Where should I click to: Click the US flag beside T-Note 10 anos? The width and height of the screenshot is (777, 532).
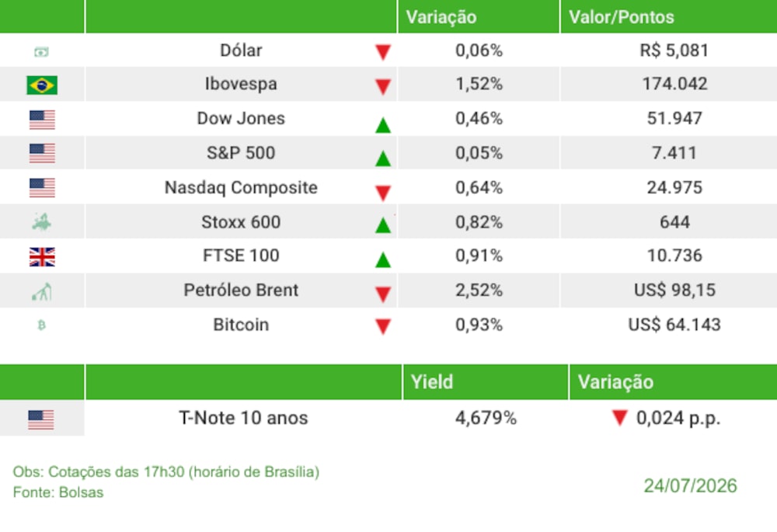tap(41, 419)
